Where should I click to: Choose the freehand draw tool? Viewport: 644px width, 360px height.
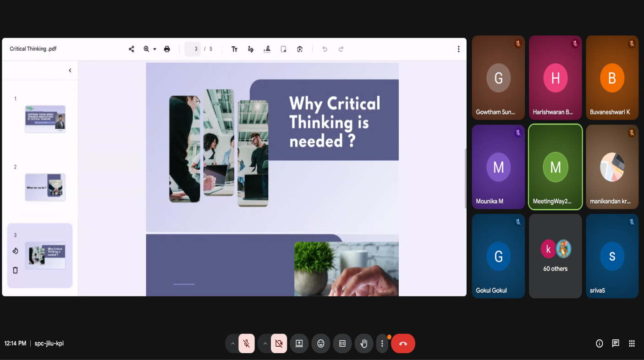[251, 49]
